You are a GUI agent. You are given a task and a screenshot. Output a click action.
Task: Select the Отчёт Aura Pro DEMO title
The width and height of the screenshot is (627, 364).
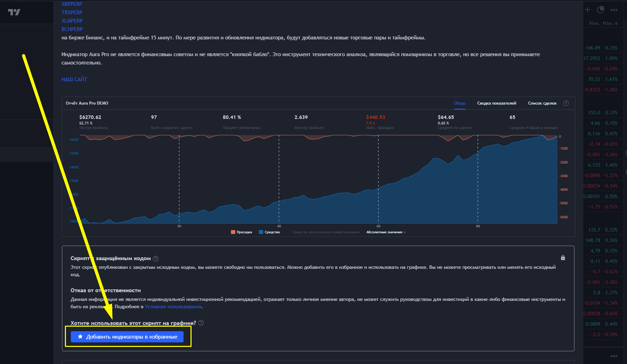click(87, 103)
